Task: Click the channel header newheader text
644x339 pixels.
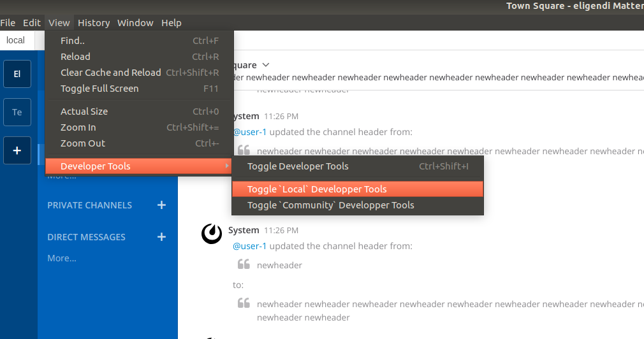Action: pos(439,78)
